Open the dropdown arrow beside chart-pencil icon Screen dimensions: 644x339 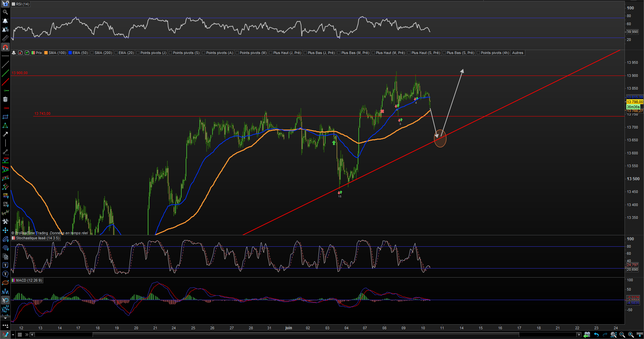tap(13, 335)
